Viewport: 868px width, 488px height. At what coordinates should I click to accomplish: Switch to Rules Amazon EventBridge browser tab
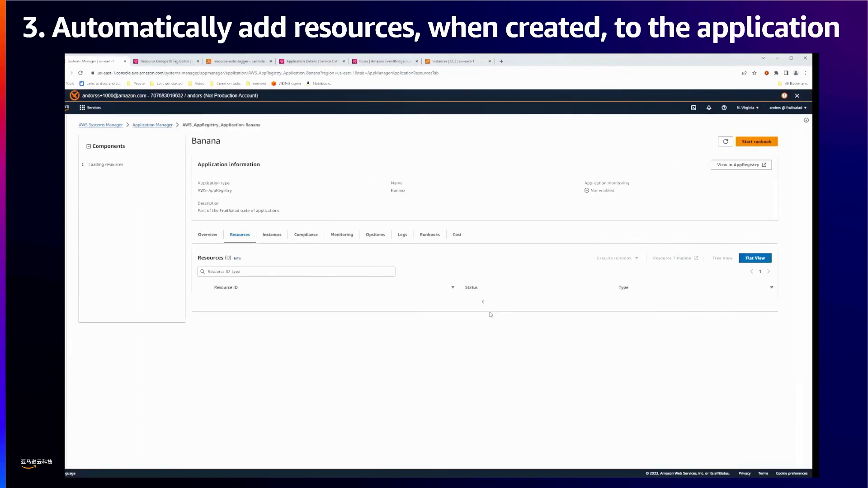(385, 61)
